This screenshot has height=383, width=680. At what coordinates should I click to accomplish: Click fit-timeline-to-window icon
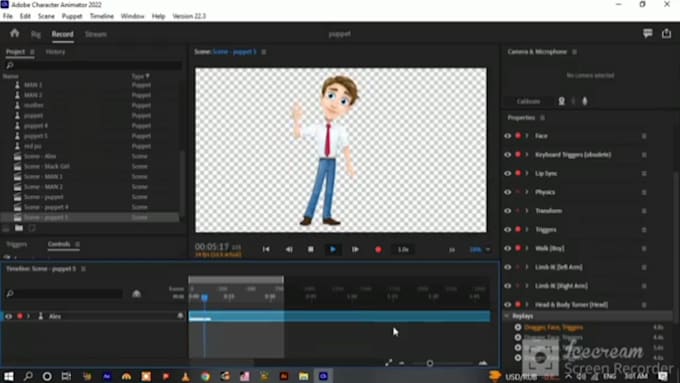pos(388,363)
